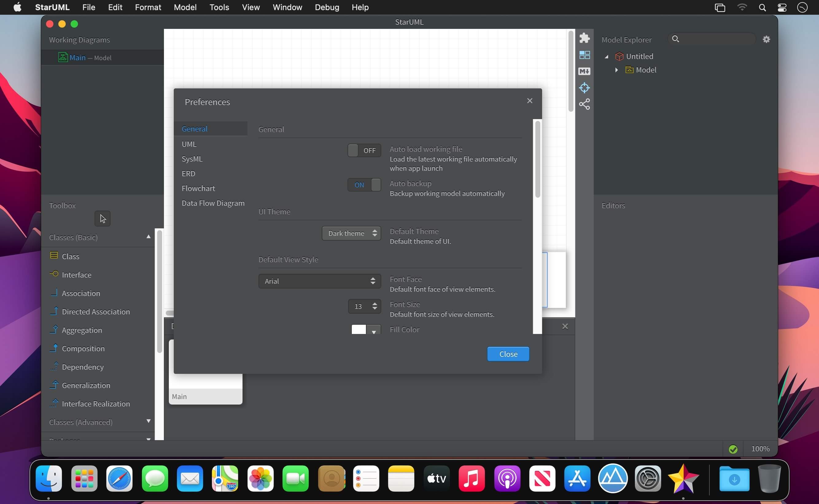
Task: Select General preferences category
Action: point(211,129)
